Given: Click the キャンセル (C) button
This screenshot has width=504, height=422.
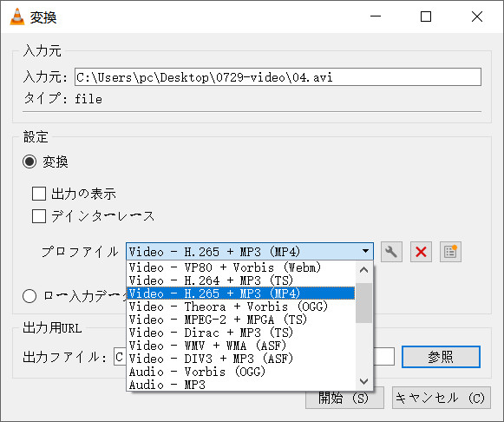Looking at the screenshot, I should 442,398.
